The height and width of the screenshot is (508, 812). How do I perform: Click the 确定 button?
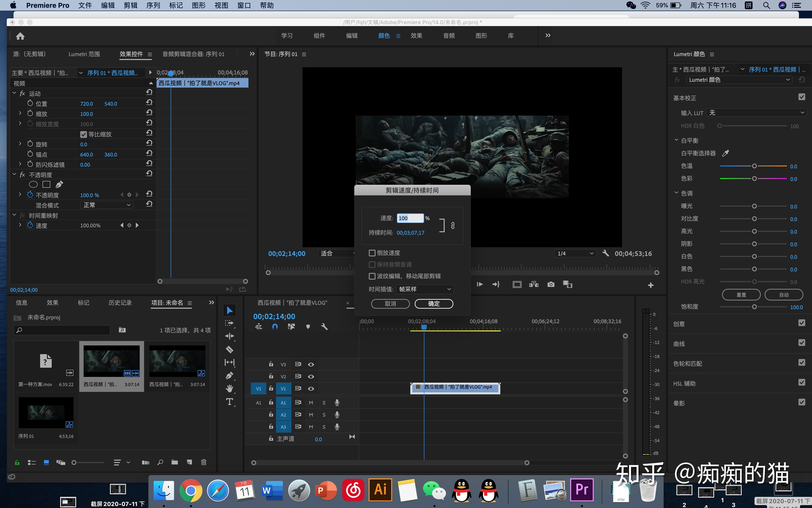(x=434, y=304)
